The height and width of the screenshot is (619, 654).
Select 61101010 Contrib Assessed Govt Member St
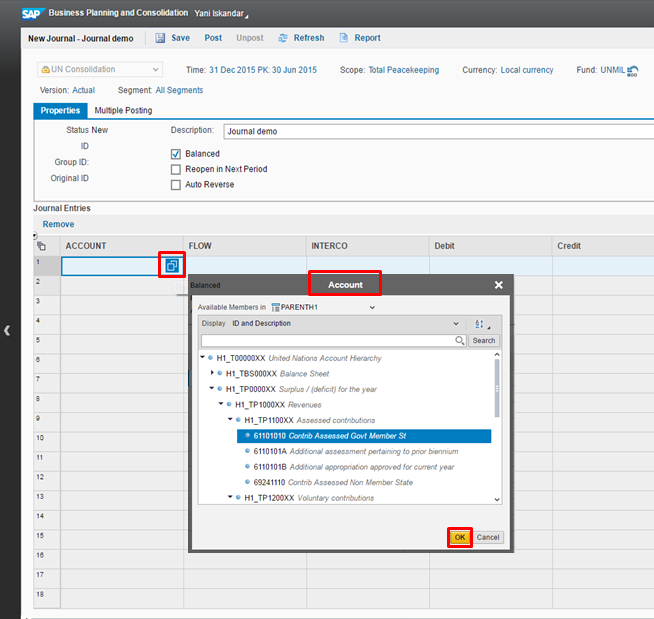pos(364,436)
